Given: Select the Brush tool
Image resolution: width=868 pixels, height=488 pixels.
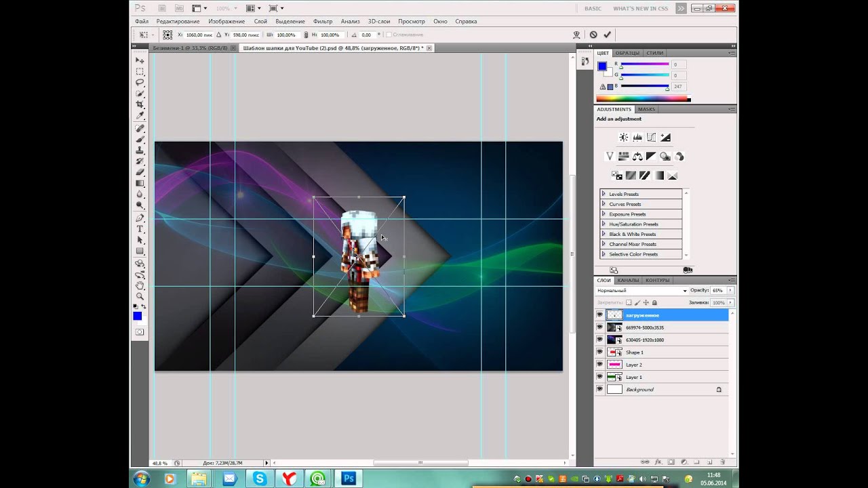Looking at the screenshot, I should point(140,139).
